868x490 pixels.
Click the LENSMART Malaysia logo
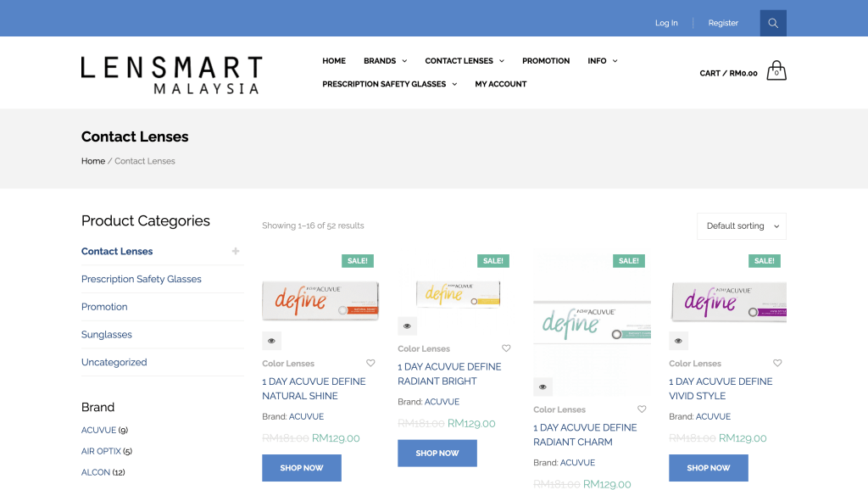click(x=171, y=75)
